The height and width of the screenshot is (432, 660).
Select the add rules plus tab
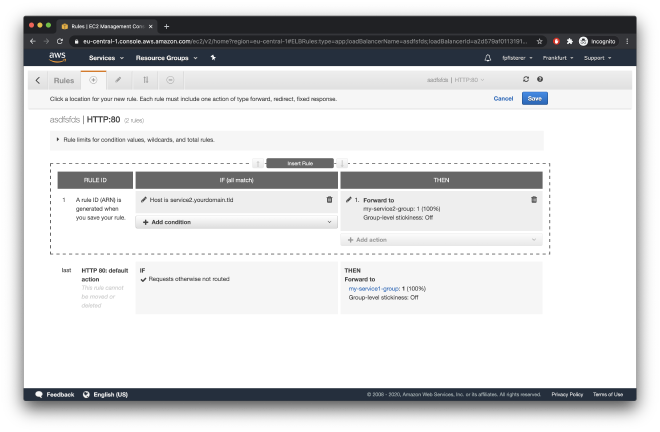[93, 80]
